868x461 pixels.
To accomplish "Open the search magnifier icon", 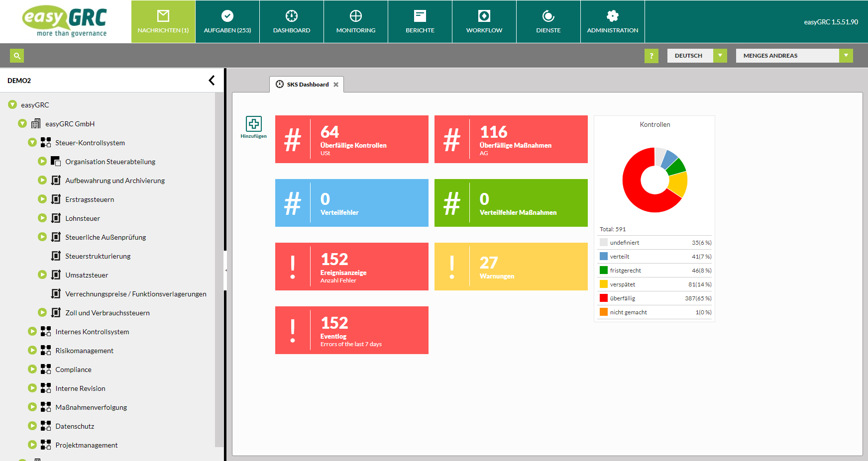I will tap(17, 56).
